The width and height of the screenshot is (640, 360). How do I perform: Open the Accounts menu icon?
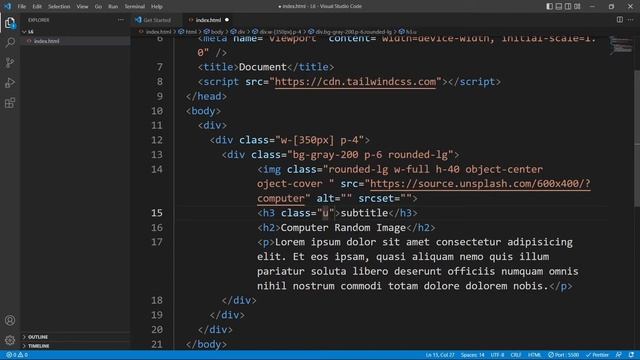(x=10, y=320)
